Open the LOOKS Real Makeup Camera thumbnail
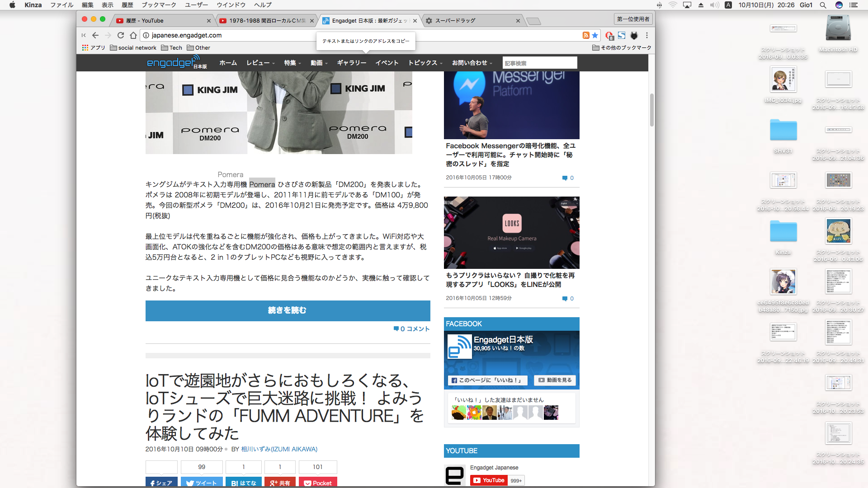 [x=511, y=232]
